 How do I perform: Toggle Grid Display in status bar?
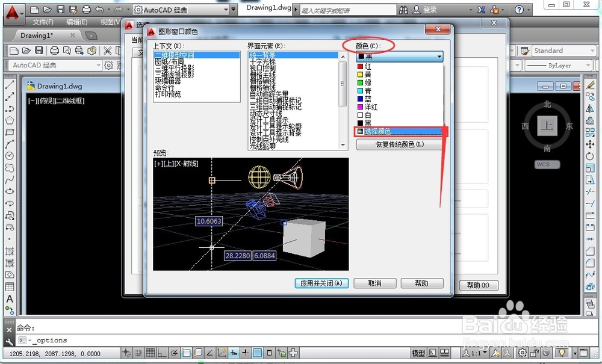tap(150, 353)
